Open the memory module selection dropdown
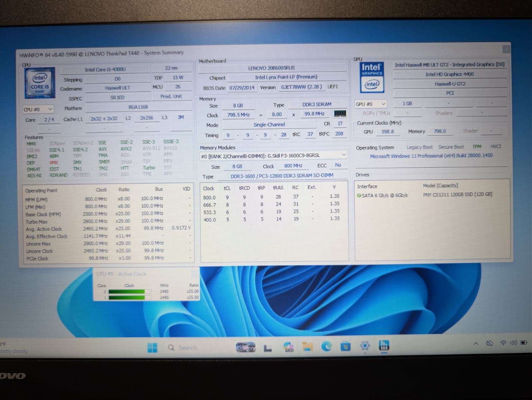This screenshot has width=532, height=400. [x=273, y=155]
